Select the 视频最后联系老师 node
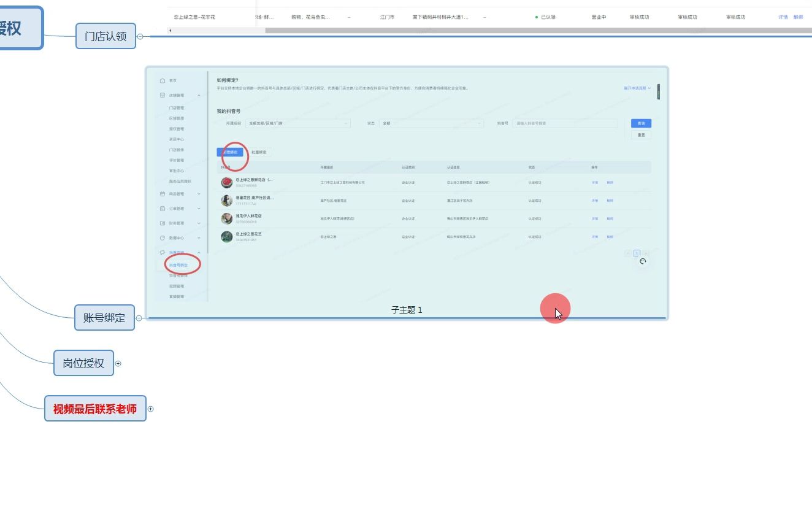The width and height of the screenshot is (812, 508). [x=95, y=409]
